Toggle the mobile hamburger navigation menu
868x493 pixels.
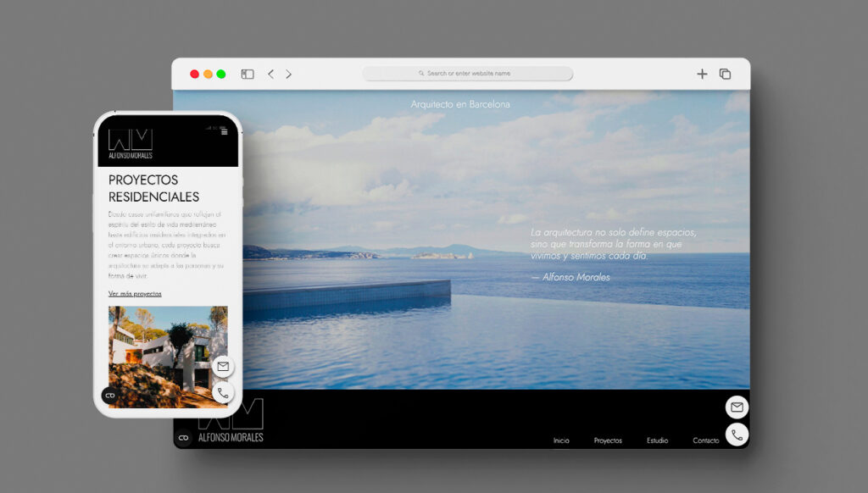[x=224, y=132]
